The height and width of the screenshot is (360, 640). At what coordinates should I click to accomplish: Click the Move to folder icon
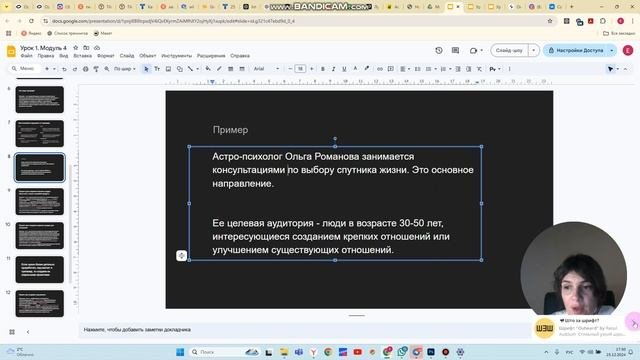[86, 48]
